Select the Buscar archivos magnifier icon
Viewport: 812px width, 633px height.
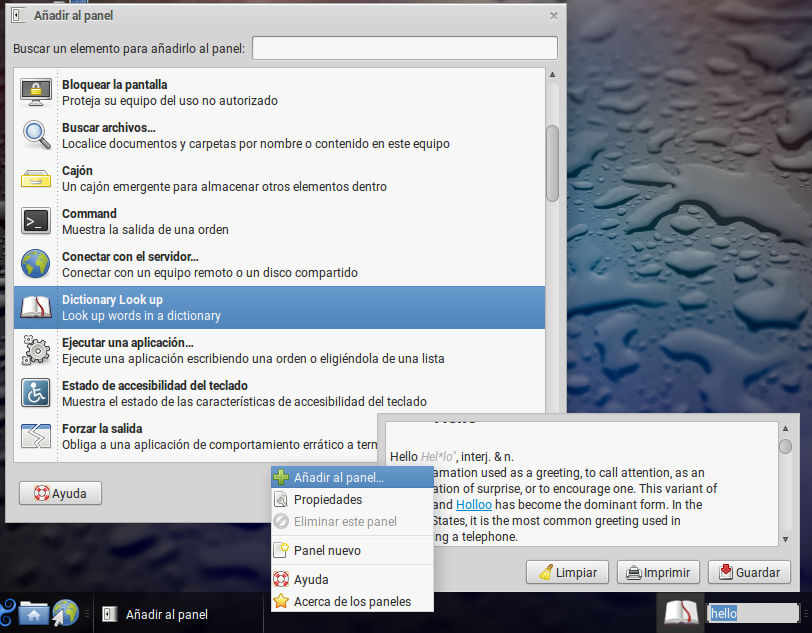click(x=36, y=135)
